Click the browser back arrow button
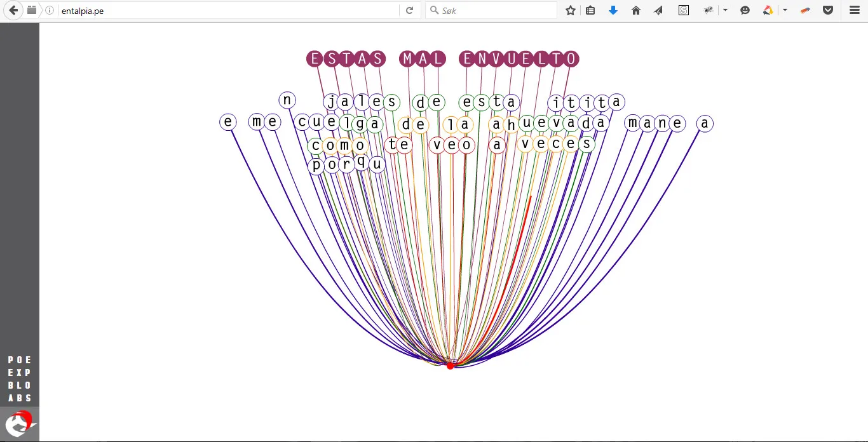Screen dimensions: 868x442 (x=14, y=10)
